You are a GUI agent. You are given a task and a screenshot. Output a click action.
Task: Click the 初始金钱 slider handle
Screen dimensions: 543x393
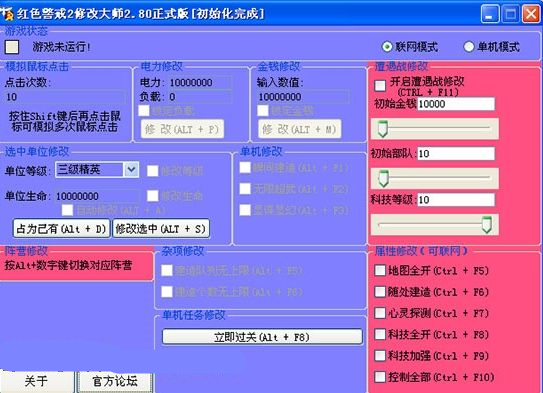383,129
